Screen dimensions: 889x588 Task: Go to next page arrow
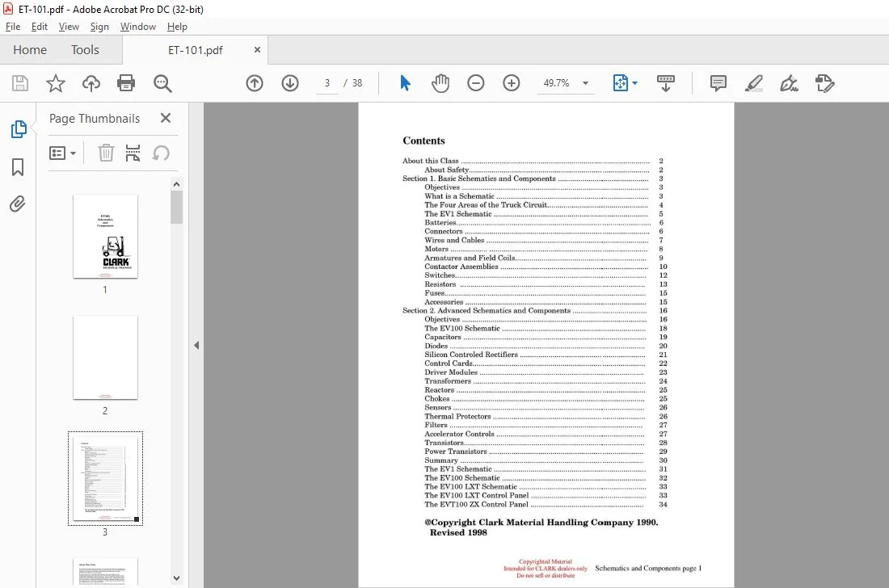[290, 83]
